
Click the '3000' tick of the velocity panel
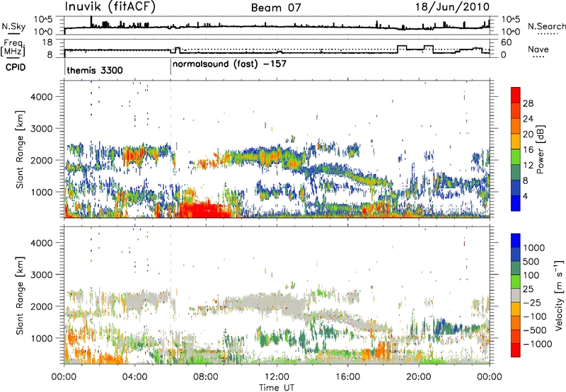[x=41, y=275]
